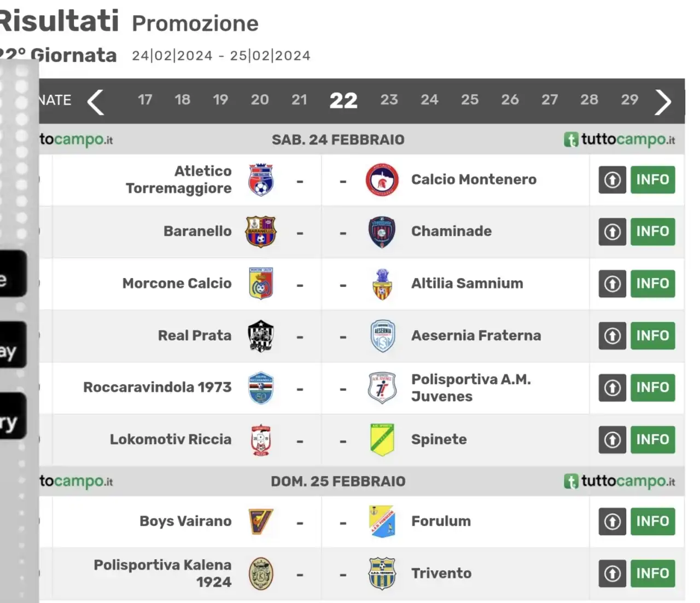Open INFO for Polisportiva Kalena vs Trivento
The width and height of the screenshot is (700, 603).
pyautogui.click(x=652, y=573)
